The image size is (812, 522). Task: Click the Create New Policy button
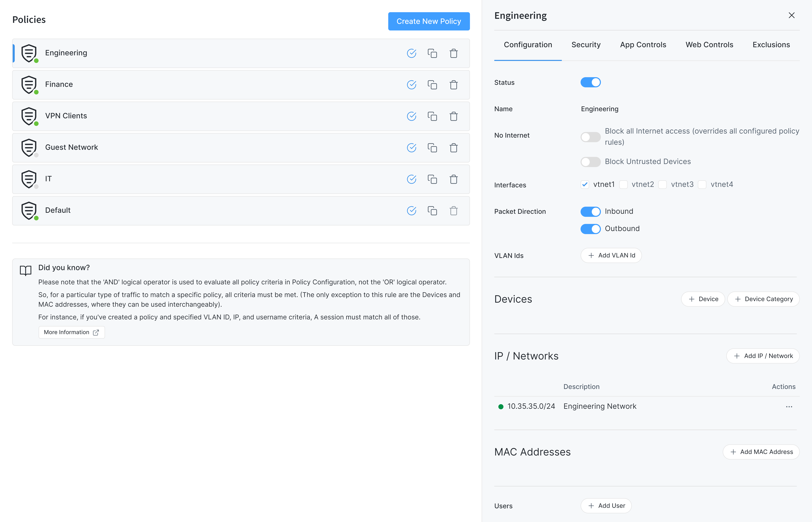429,21
